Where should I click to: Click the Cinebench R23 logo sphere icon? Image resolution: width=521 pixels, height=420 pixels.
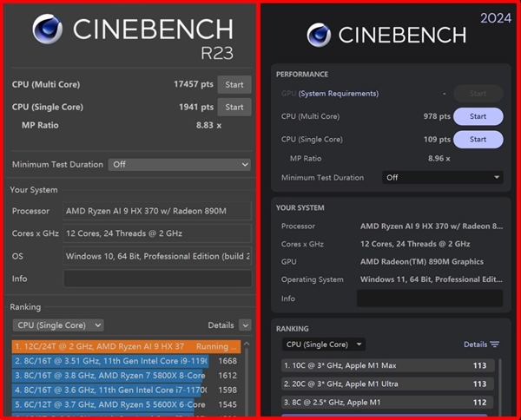click(47, 29)
